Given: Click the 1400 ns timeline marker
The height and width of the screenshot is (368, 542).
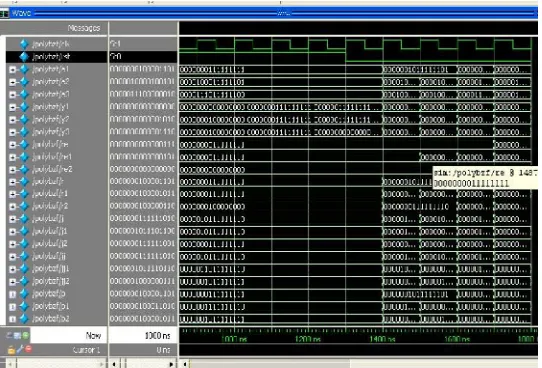Looking at the screenshot, I should click(x=382, y=339).
